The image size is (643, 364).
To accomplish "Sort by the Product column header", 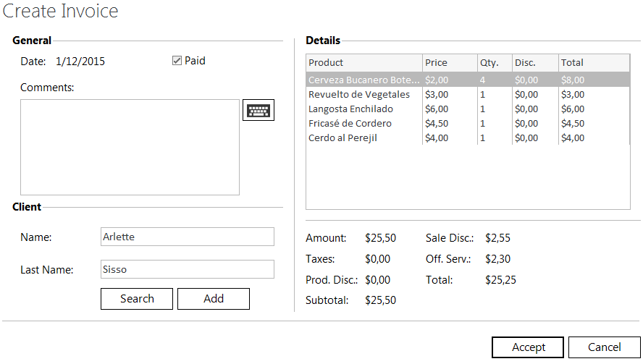I will pos(363,63).
